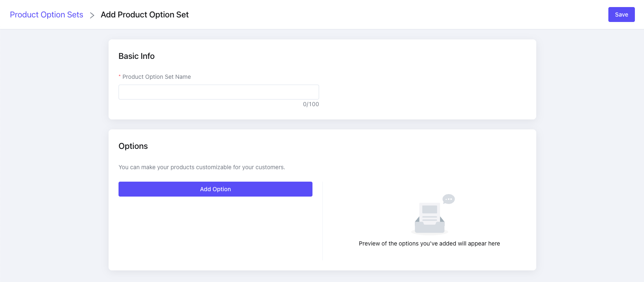Image resolution: width=644 pixels, height=282 pixels.
Task: Open the Product Option Sets breadcrumb link
Action: [x=46, y=15]
